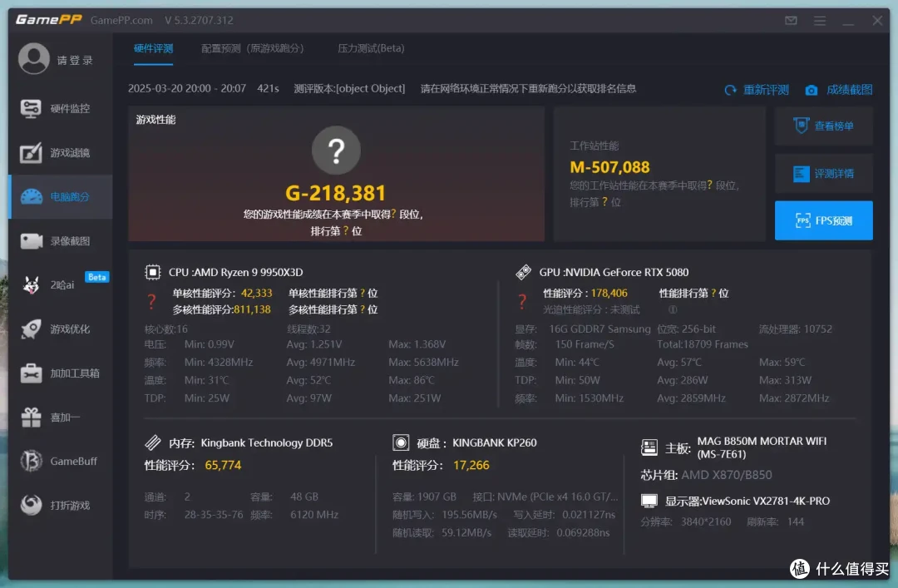The image size is (898, 588).
Task: Click the disk score 17,266
Action: pos(471,465)
